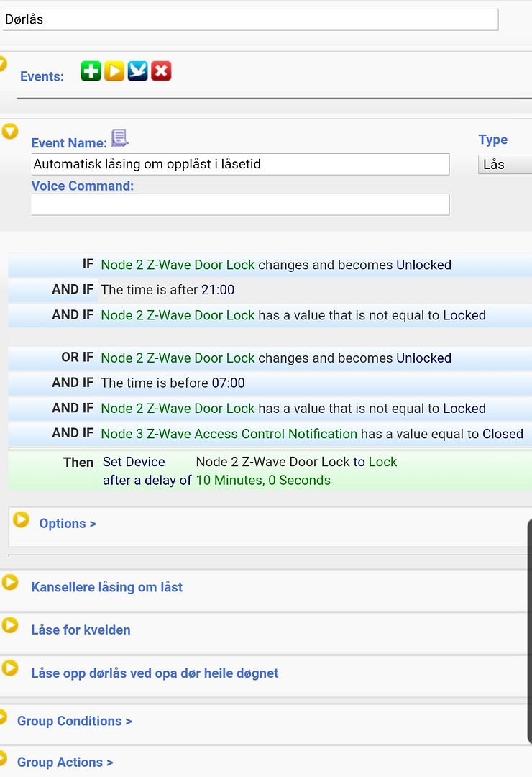The image size is (532, 777).
Task: Open the Type dropdown showing Lås
Action: (x=505, y=165)
